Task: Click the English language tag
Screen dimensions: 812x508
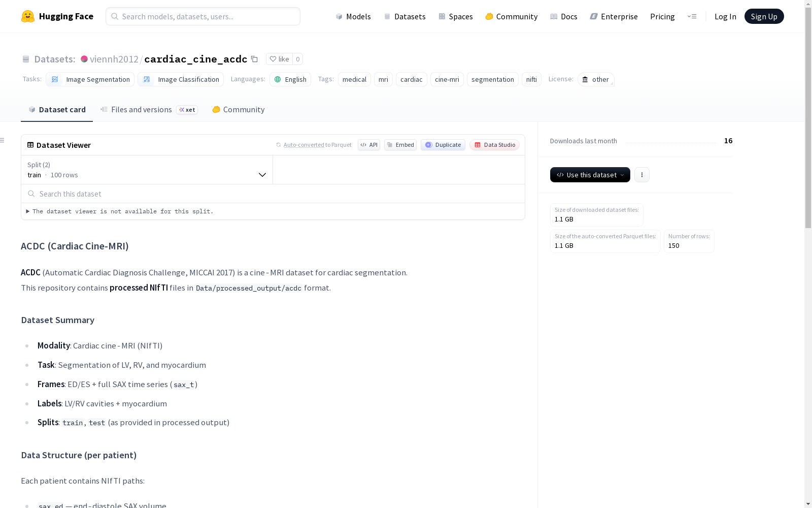Action: click(290, 79)
